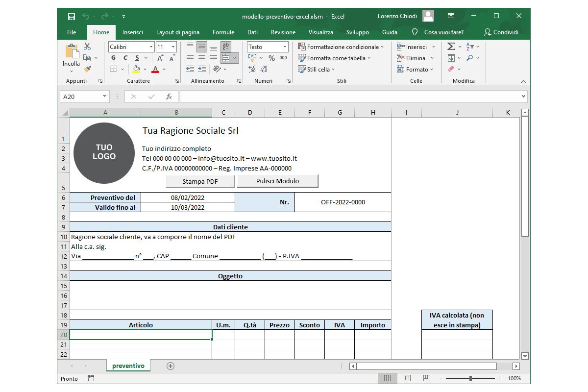Click the AutoSum sigma icon

(x=450, y=46)
